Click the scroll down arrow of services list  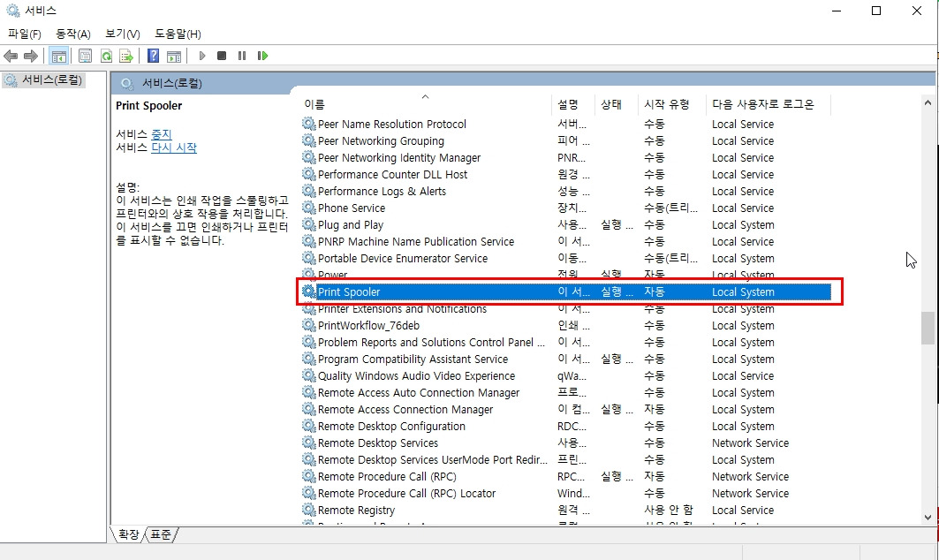tap(928, 518)
